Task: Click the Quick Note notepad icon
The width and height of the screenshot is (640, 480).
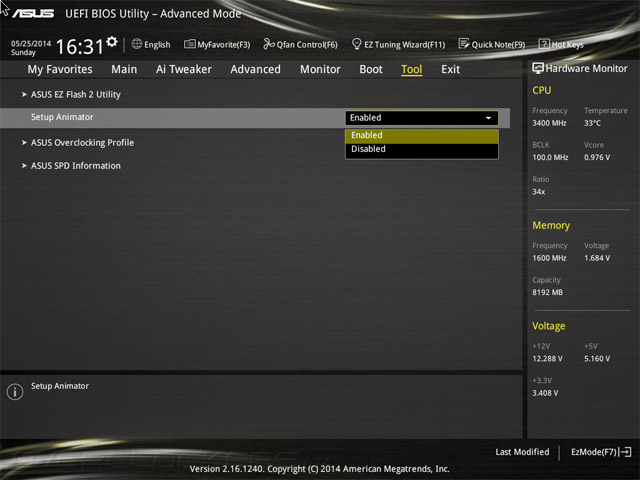Action: (x=464, y=44)
